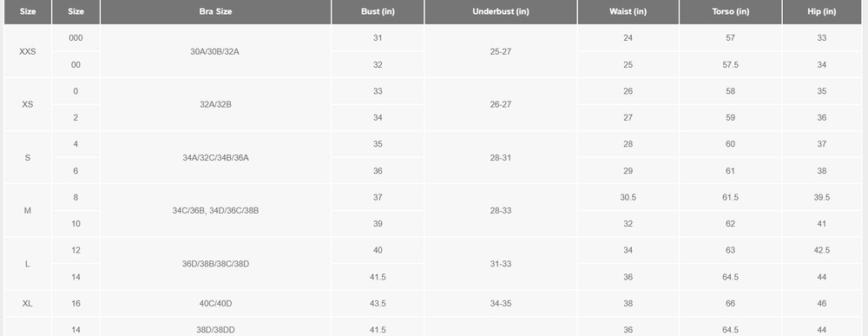
Task: Click the 25-27 underbust cell
Action: click(x=501, y=51)
